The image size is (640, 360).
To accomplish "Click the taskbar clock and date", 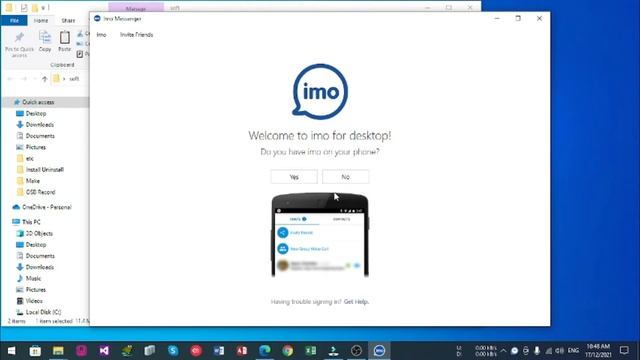I will coord(598,351).
